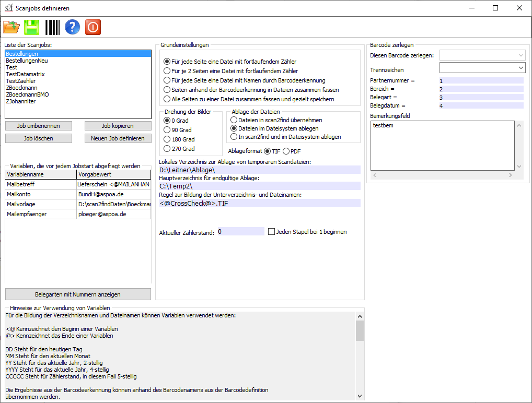Enable 'Jeden Stapel bei 1 beginnen' checkbox
Viewport: 532px width, 403px height.
[307, 232]
